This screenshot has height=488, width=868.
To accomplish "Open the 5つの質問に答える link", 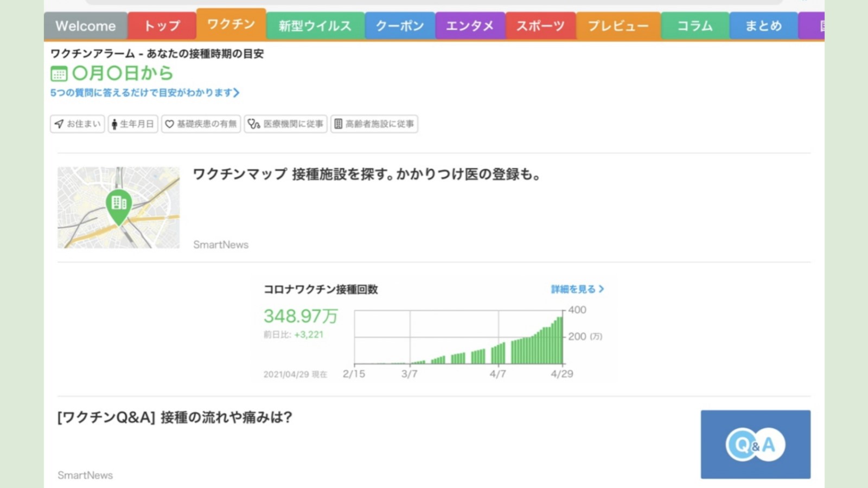I will tap(144, 93).
